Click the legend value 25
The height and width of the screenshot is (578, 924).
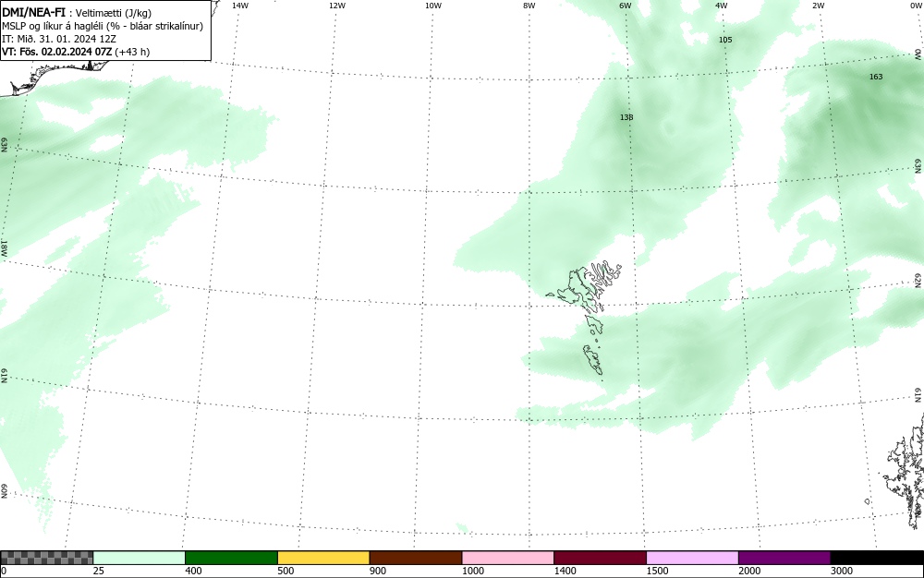(x=99, y=571)
